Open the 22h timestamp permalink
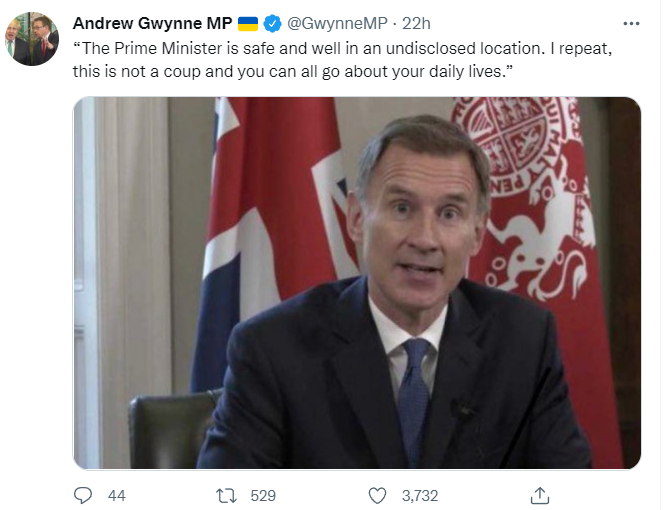664x510 pixels. coord(416,23)
